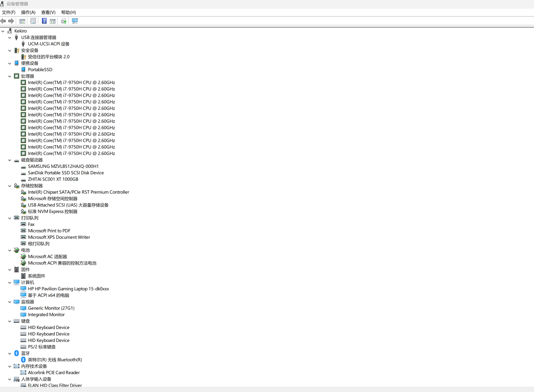Click the battery icon beside 电池

(x=17, y=250)
